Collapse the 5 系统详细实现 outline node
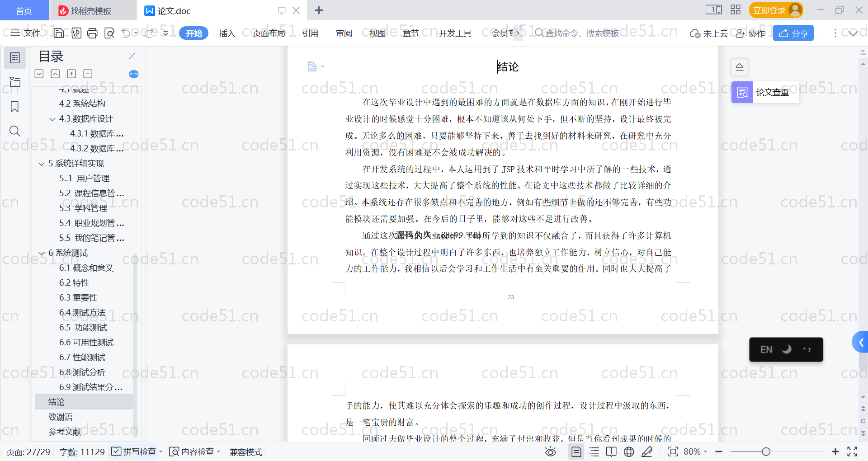 pos(42,164)
